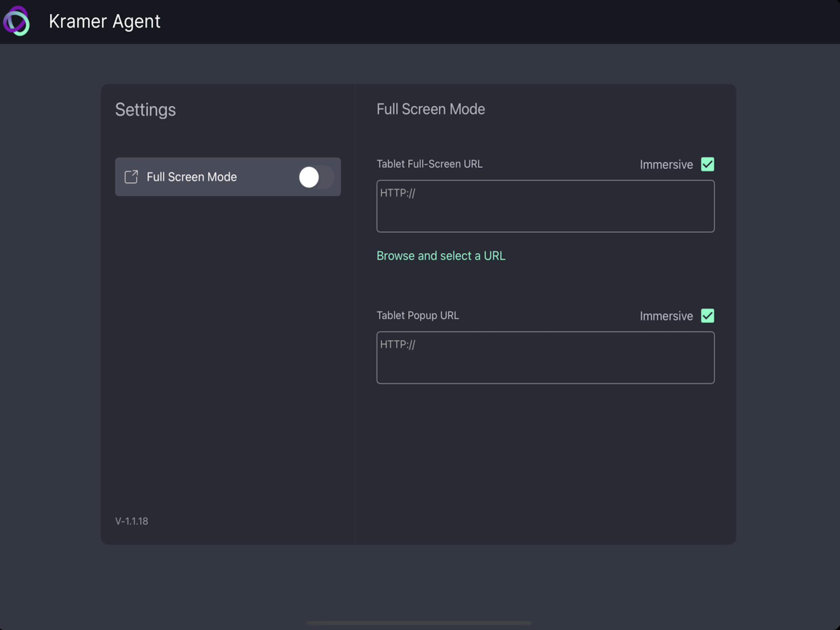Click the Kramer Agent logo icon
The height and width of the screenshot is (630, 840).
coord(16,21)
